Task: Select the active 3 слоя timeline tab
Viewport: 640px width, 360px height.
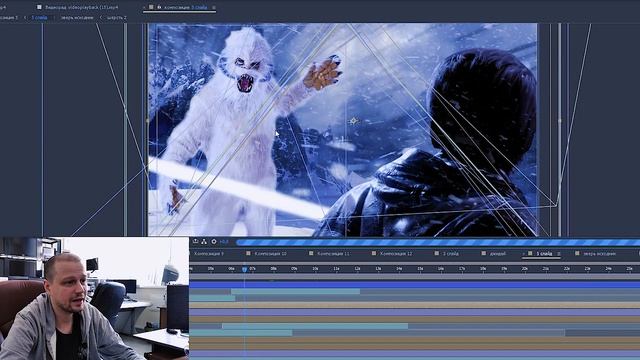Action: pos(544,254)
